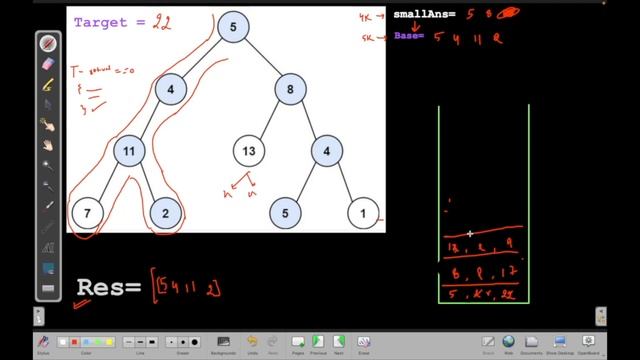Click the Undo button
This screenshot has width=640, height=360.
point(252,344)
